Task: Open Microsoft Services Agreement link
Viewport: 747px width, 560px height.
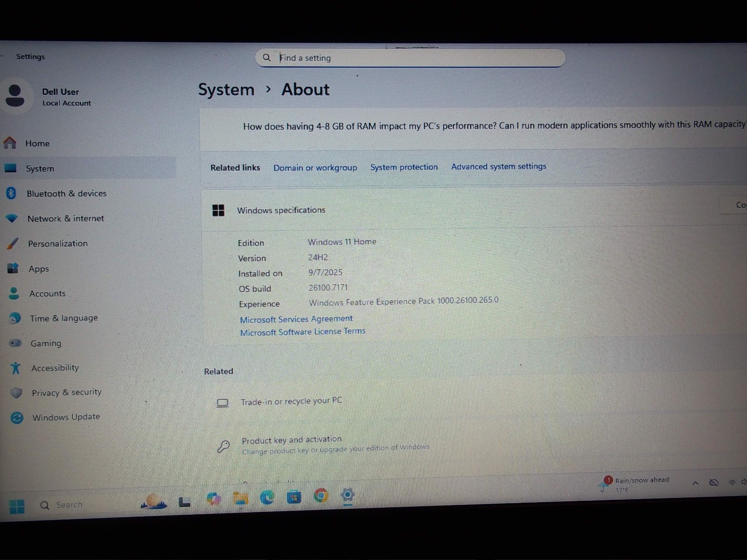Action: click(296, 319)
